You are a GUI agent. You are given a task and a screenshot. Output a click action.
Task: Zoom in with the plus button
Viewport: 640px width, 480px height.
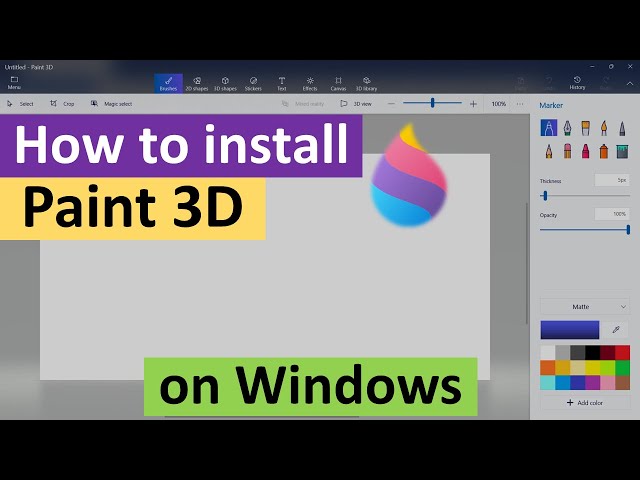473,104
